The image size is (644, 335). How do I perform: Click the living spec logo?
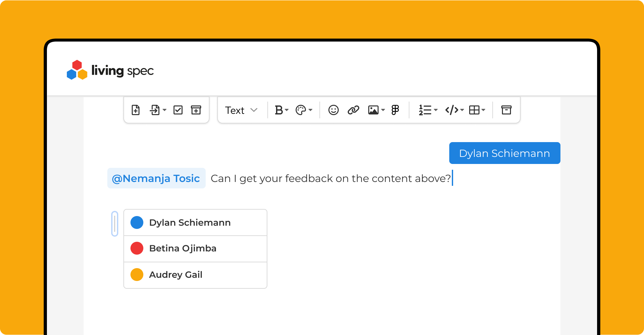pos(110,70)
